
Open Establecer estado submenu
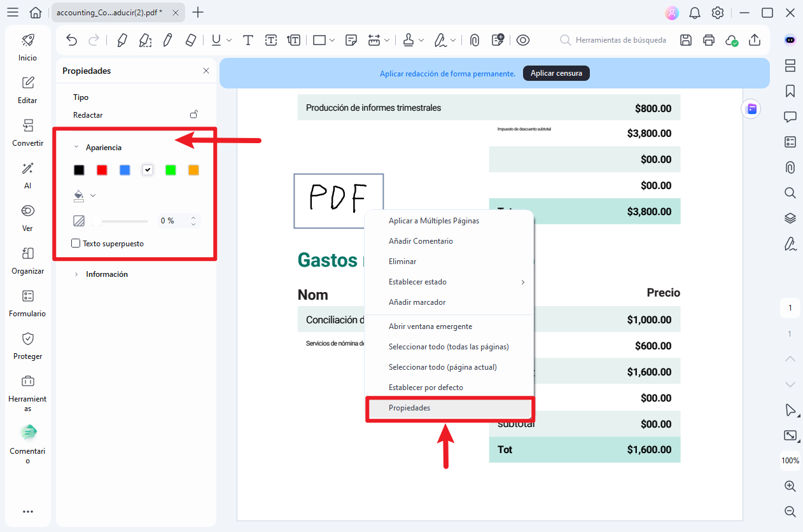point(417,282)
